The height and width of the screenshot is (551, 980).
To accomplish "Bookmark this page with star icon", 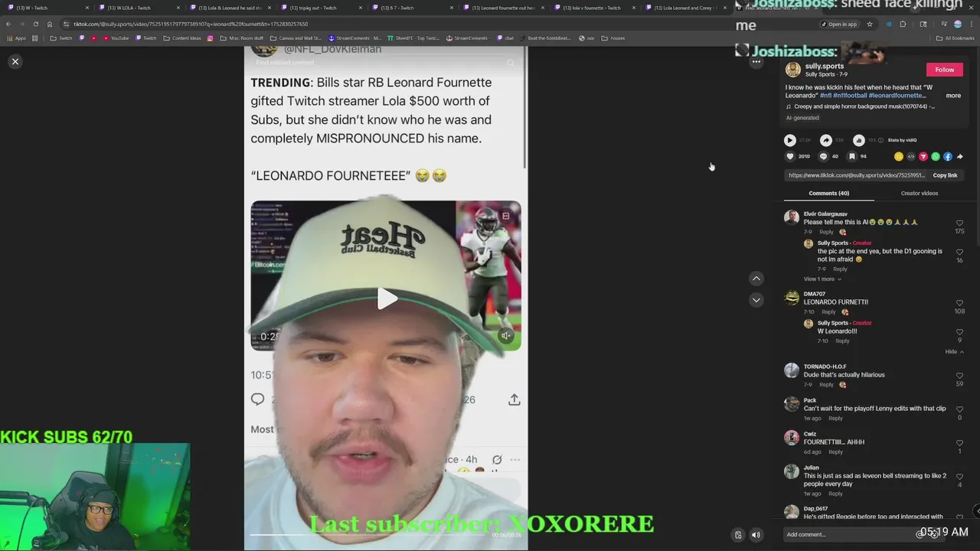I will coord(869,24).
